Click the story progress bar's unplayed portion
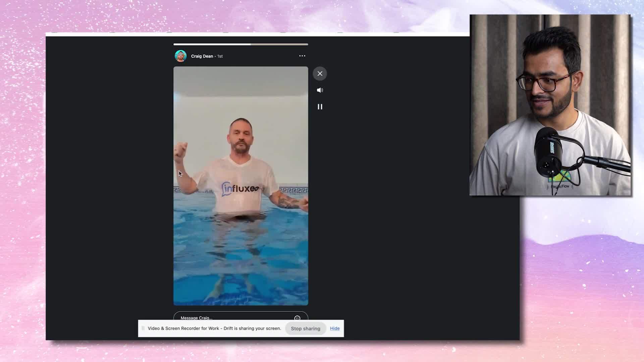Image resolution: width=644 pixels, height=362 pixels. coord(279,44)
